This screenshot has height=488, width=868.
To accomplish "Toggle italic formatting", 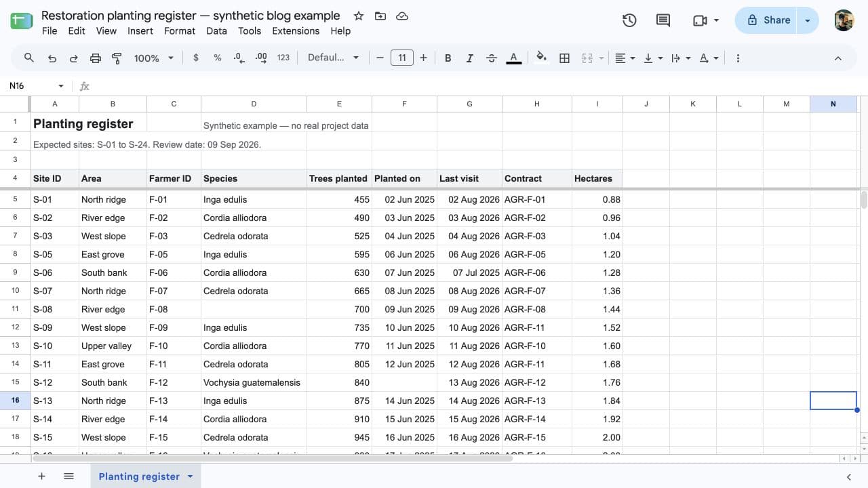I will coord(469,58).
